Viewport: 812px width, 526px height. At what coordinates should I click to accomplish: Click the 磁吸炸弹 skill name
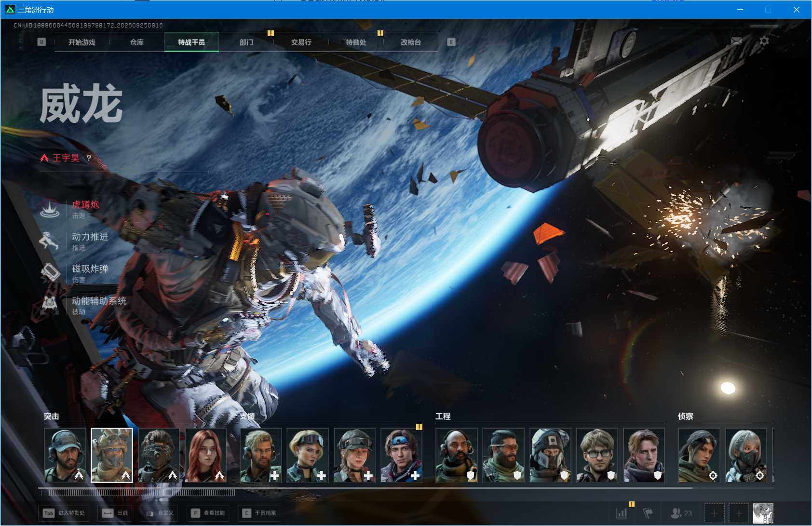coord(90,269)
